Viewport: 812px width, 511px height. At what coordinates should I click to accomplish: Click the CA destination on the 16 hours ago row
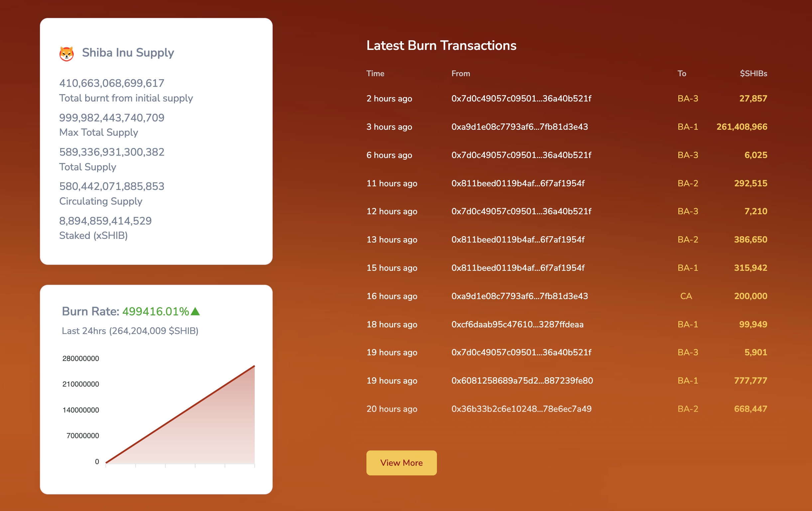click(687, 296)
